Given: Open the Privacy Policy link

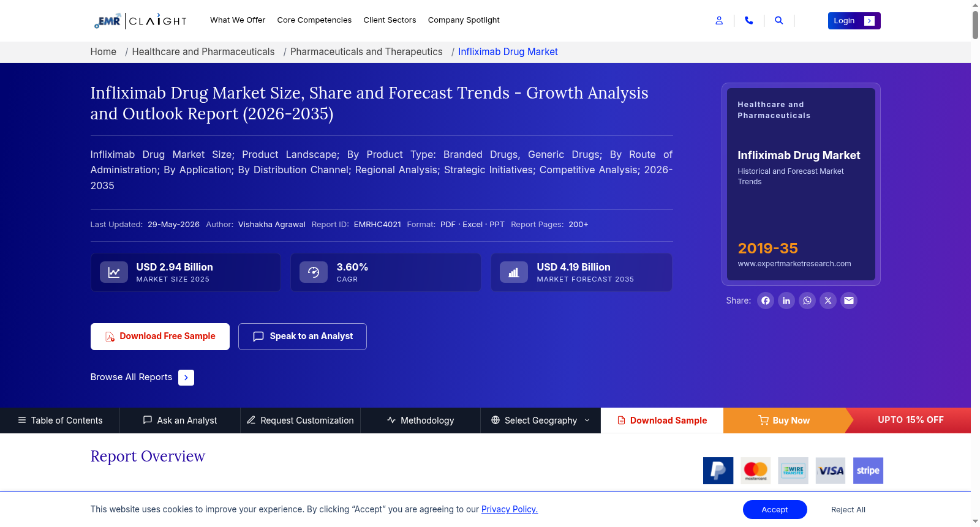Looking at the screenshot, I should [510, 509].
